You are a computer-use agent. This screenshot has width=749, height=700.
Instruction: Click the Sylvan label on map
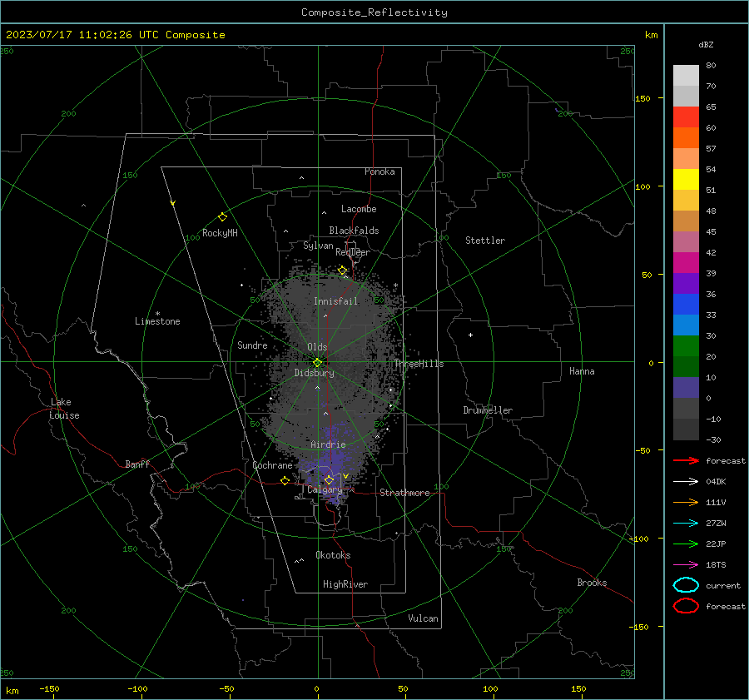point(318,246)
